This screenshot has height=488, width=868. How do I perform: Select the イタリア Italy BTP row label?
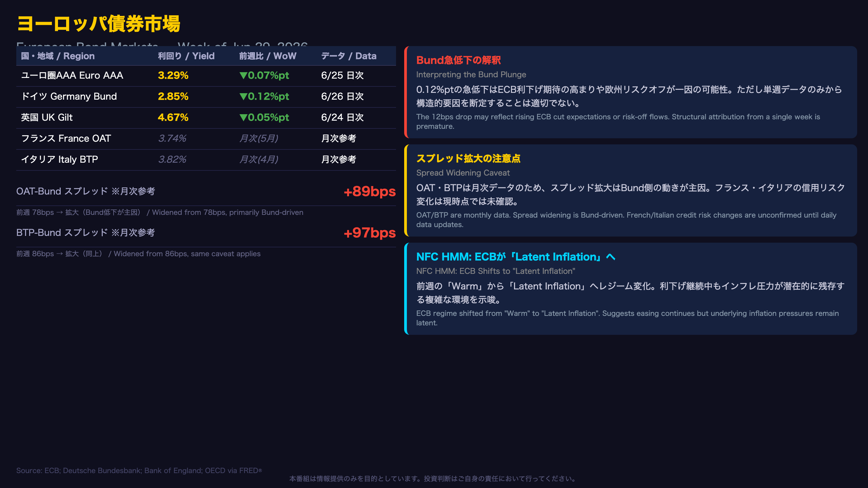tap(60, 159)
